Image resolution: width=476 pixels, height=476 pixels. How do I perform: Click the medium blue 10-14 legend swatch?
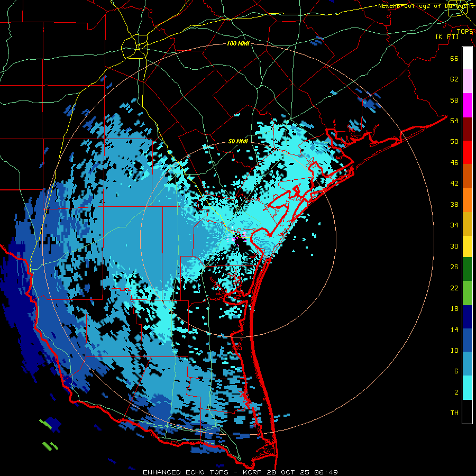coord(467,340)
